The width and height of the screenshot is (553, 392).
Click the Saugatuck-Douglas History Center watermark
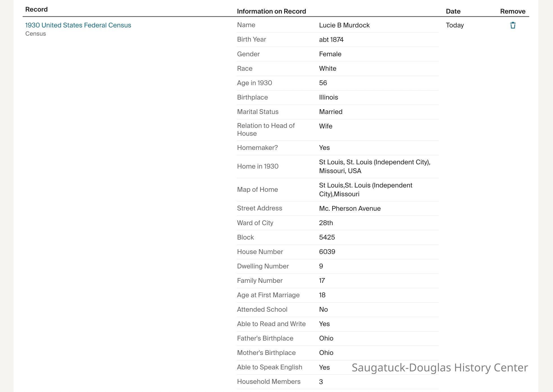(x=440, y=367)
